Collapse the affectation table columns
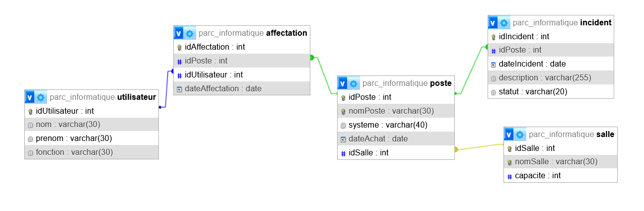This screenshot has height=211, width=644. click(x=179, y=33)
